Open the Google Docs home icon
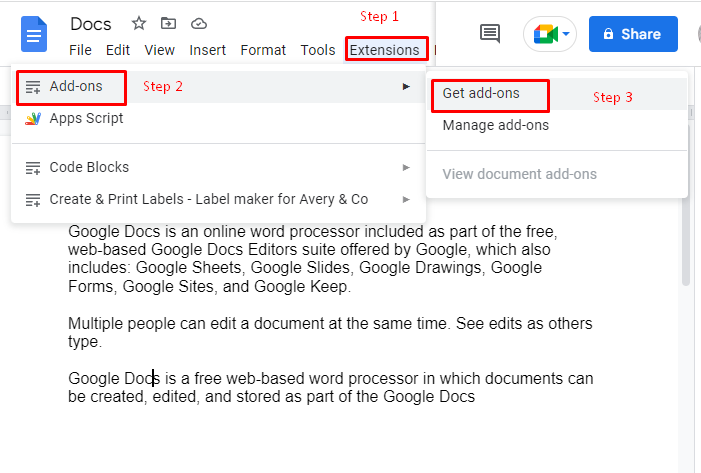 coord(34,34)
